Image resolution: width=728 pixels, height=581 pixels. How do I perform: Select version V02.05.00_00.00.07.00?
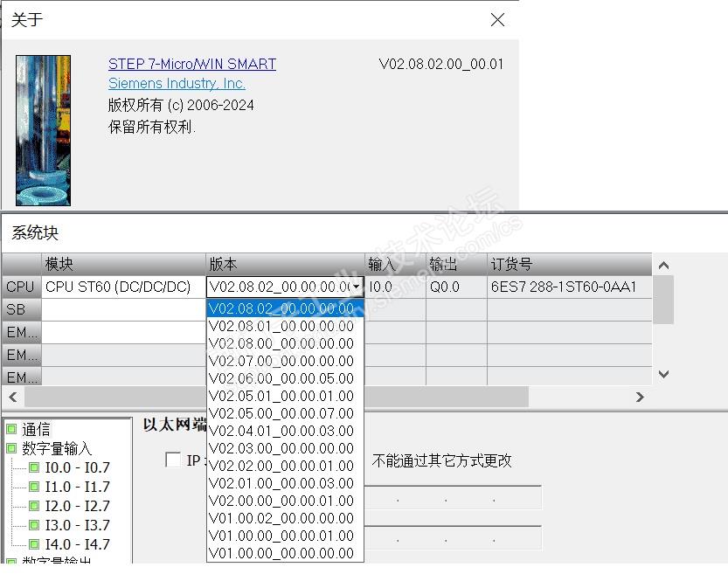pos(285,413)
